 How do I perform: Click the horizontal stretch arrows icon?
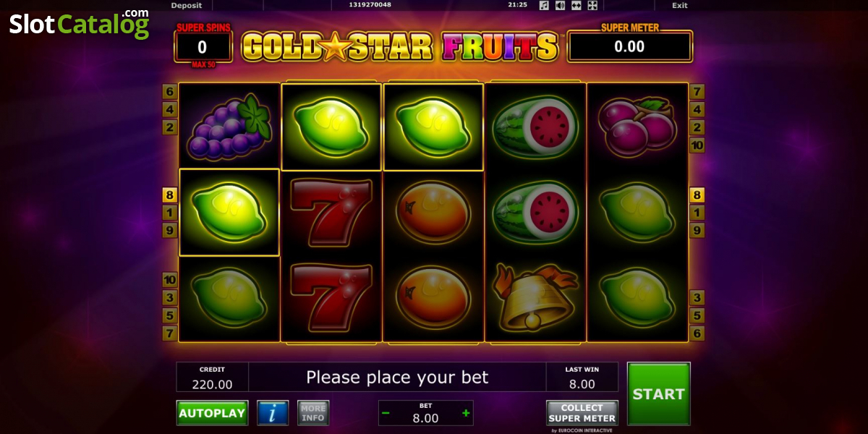point(576,5)
